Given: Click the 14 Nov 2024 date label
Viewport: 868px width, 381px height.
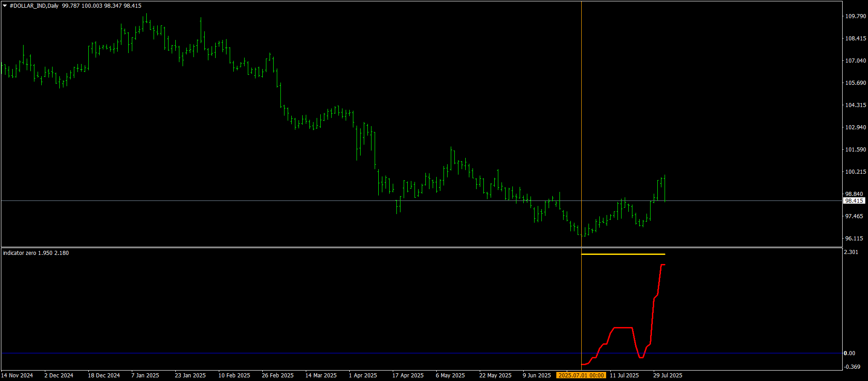Looking at the screenshot, I should click(x=17, y=375).
